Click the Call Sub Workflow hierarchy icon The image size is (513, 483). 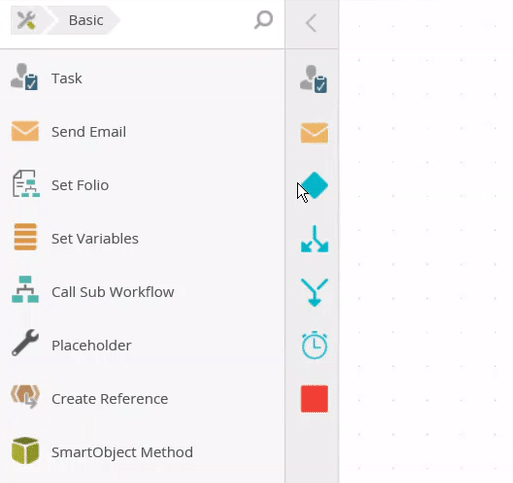coord(25,289)
